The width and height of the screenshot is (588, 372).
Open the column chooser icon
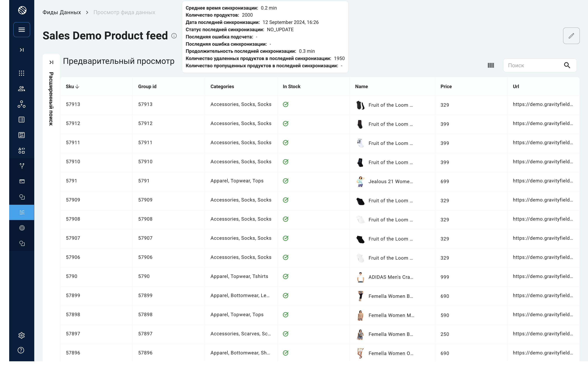(491, 65)
